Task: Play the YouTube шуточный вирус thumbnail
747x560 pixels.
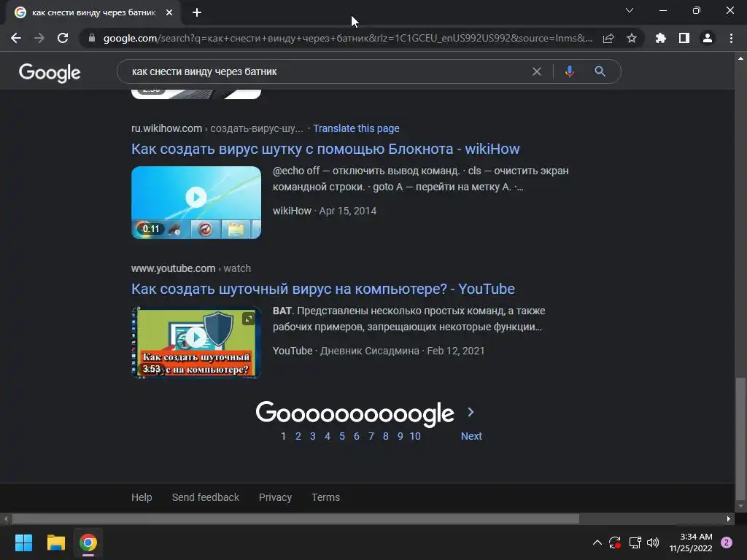Action: point(196,343)
